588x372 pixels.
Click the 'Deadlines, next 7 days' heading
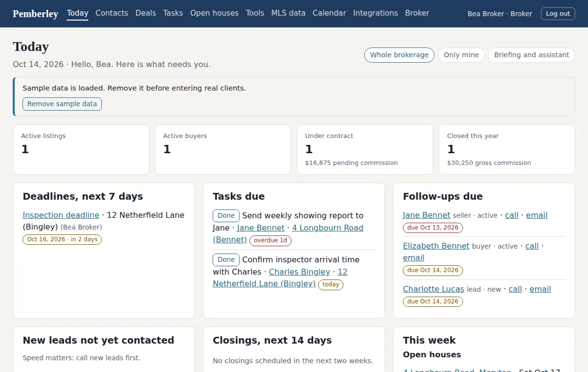pyautogui.click(x=83, y=196)
